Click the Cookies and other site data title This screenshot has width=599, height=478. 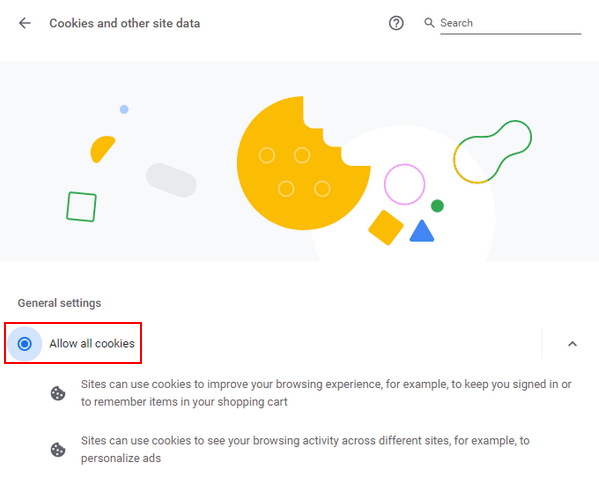125,23
